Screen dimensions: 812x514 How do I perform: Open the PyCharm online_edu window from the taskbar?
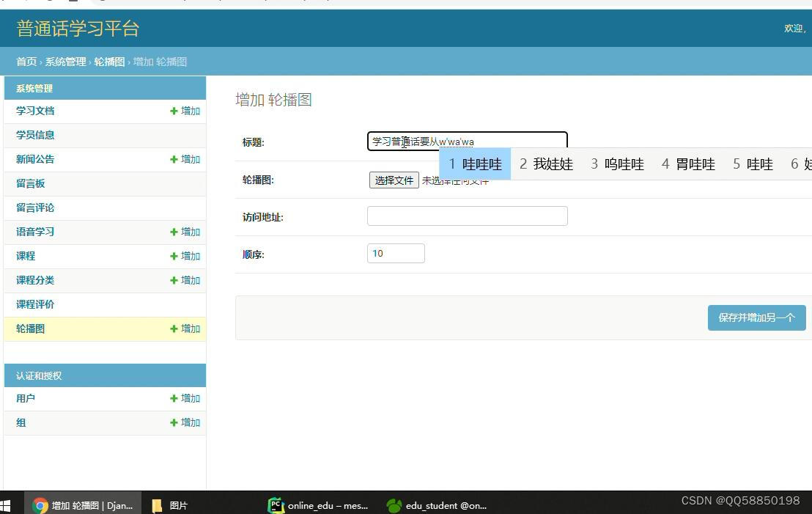(x=319, y=505)
